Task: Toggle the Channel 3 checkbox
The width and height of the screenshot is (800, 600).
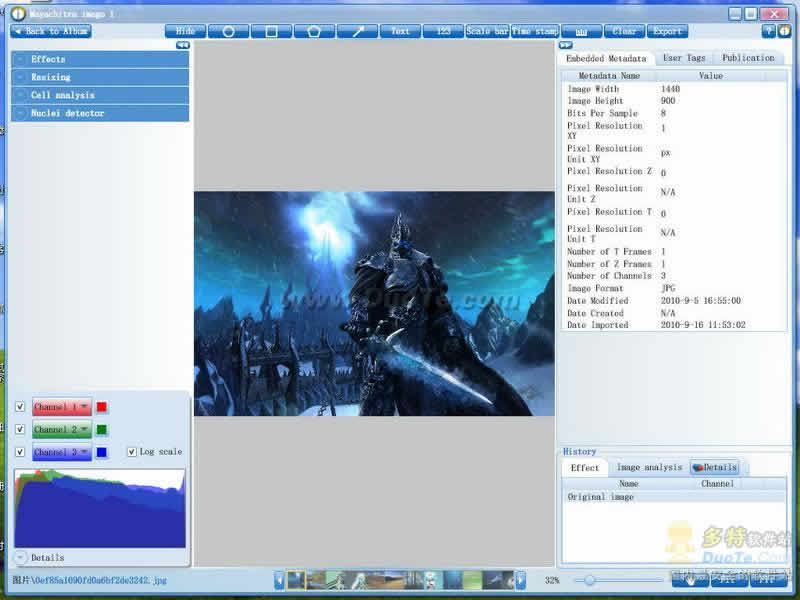Action: pyautogui.click(x=20, y=452)
